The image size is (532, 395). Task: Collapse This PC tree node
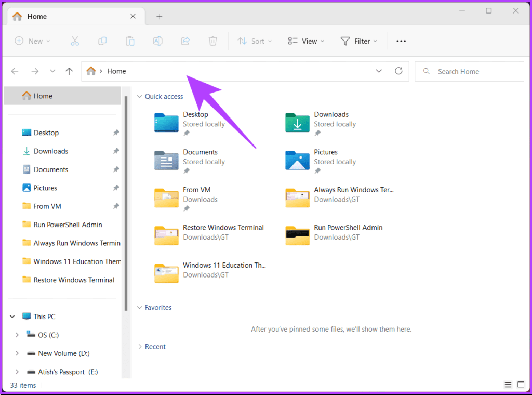[x=12, y=317]
